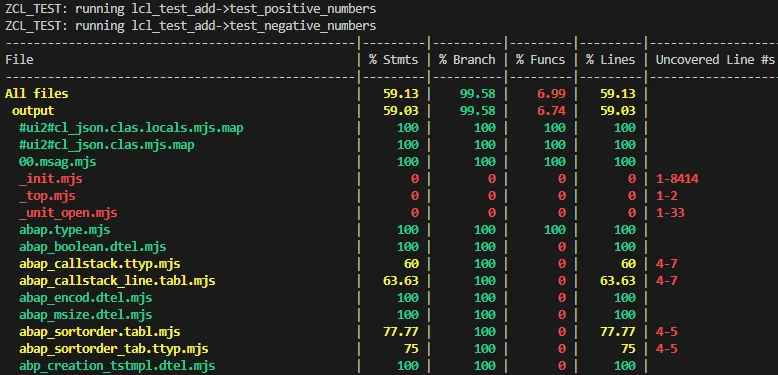The image size is (778, 375).
Task: Click output Stmts value '59.03'
Action: [400, 111]
